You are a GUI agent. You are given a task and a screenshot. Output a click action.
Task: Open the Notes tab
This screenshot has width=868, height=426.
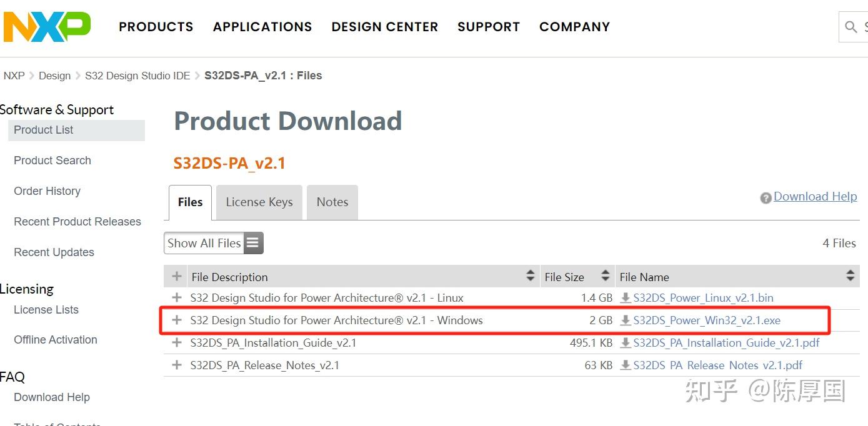pyautogui.click(x=332, y=202)
